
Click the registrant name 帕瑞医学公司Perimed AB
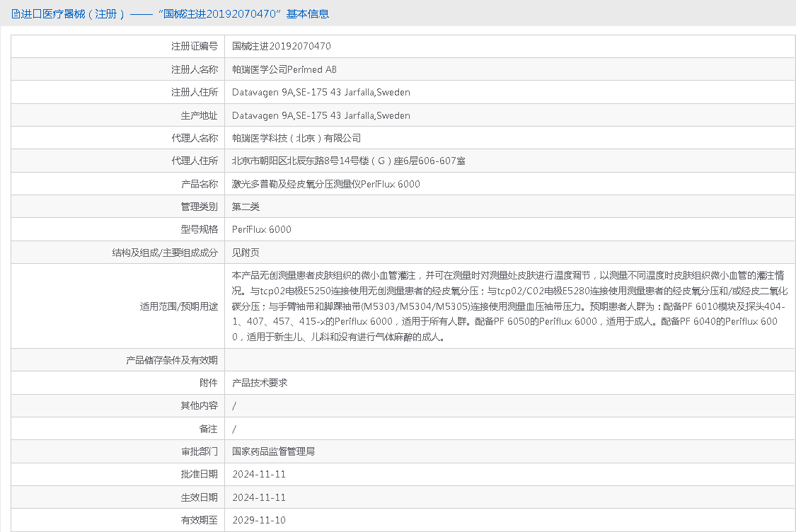(x=284, y=69)
